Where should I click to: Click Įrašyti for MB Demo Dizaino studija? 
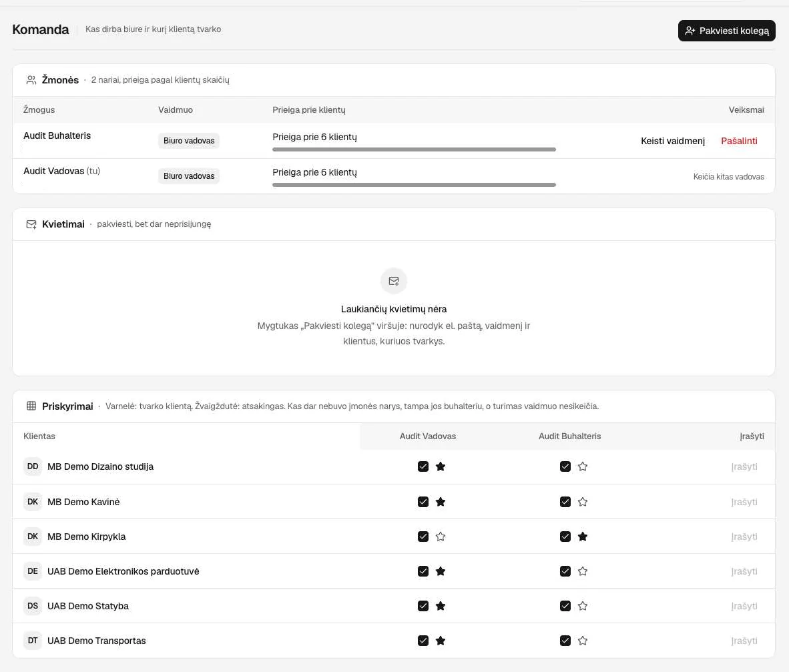[744, 466]
